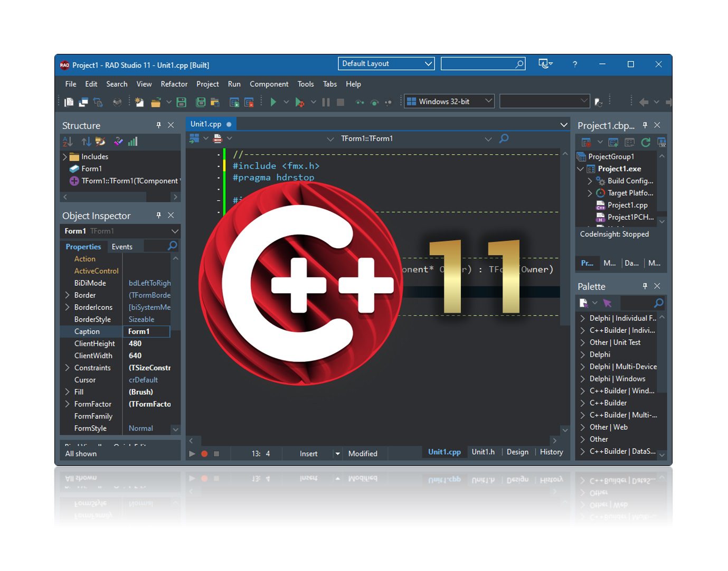Screen dimensions: 728x571
Task: Click the ClientHeight value 480
Action: tap(135, 344)
